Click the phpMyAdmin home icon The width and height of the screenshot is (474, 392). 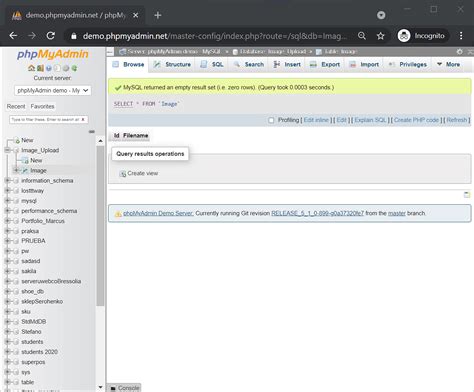tap(31, 68)
